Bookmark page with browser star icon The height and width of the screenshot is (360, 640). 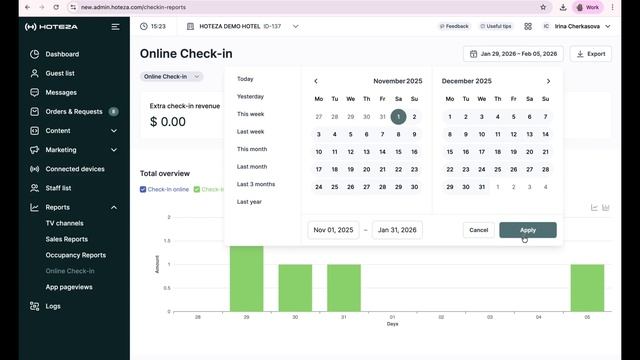(x=543, y=7)
